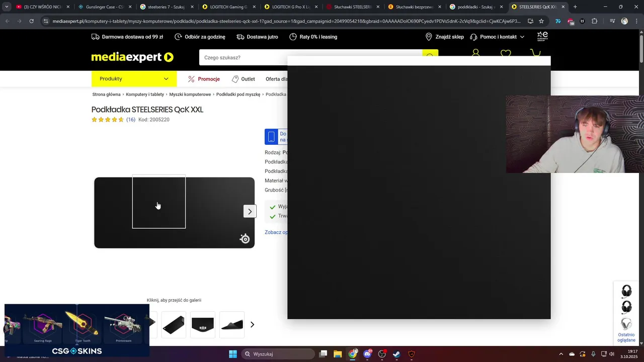Click Dostawa jutro link
Image resolution: width=644 pixels, height=362 pixels.
point(257,37)
